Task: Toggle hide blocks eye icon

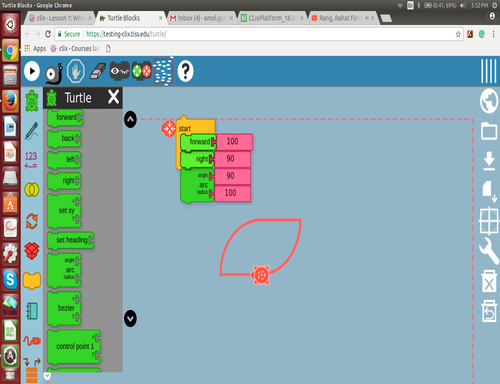Action: [x=119, y=71]
